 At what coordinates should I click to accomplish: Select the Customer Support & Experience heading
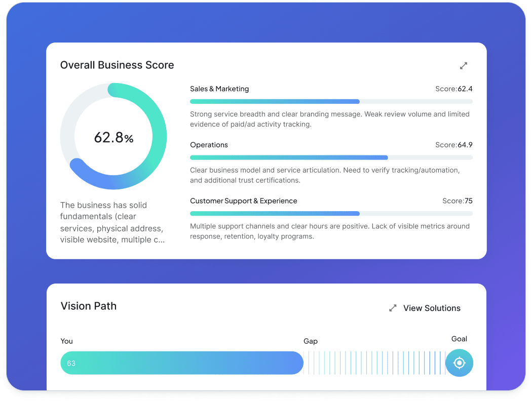pyautogui.click(x=243, y=201)
